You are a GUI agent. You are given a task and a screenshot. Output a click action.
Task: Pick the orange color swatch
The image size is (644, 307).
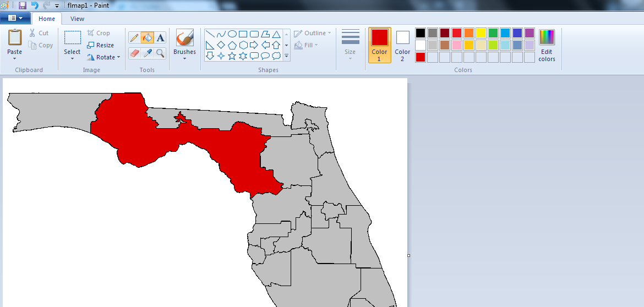click(469, 33)
